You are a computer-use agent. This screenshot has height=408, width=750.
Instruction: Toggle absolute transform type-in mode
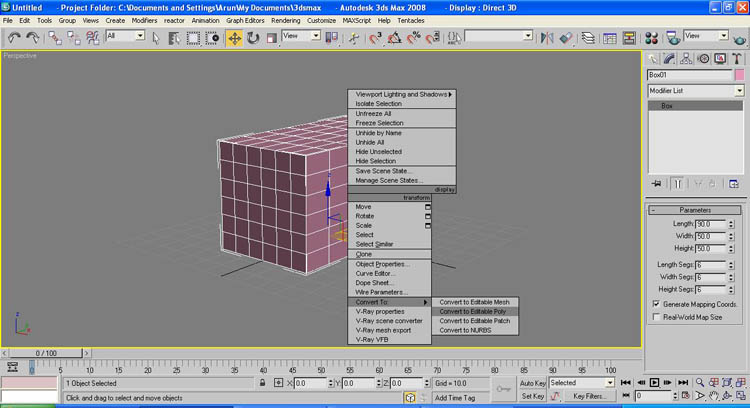(278, 383)
